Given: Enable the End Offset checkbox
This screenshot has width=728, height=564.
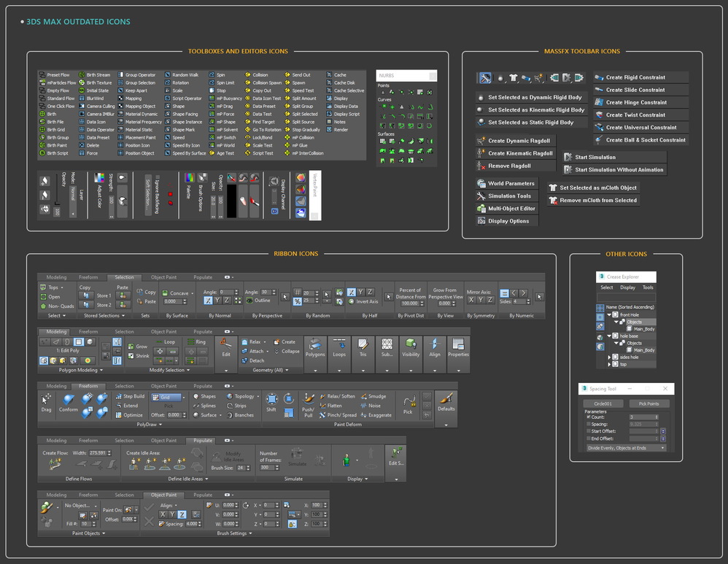Looking at the screenshot, I should click(589, 439).
